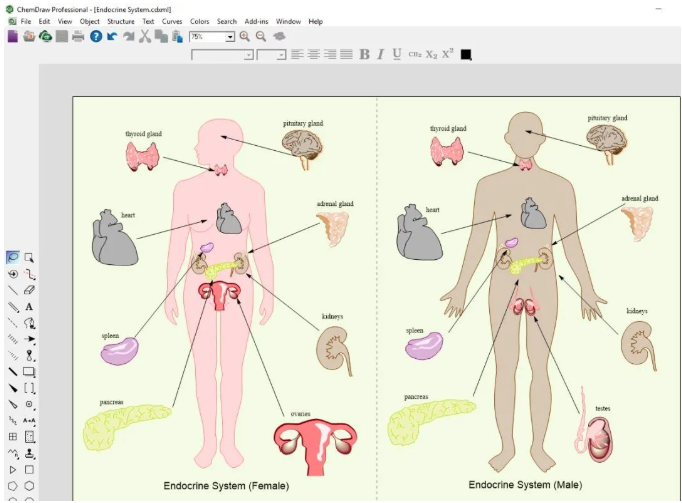Image resolution: width=682 pixels, height=503 pixels.
Task: Toggle Italic text formatting
Action: click(381, 54)
